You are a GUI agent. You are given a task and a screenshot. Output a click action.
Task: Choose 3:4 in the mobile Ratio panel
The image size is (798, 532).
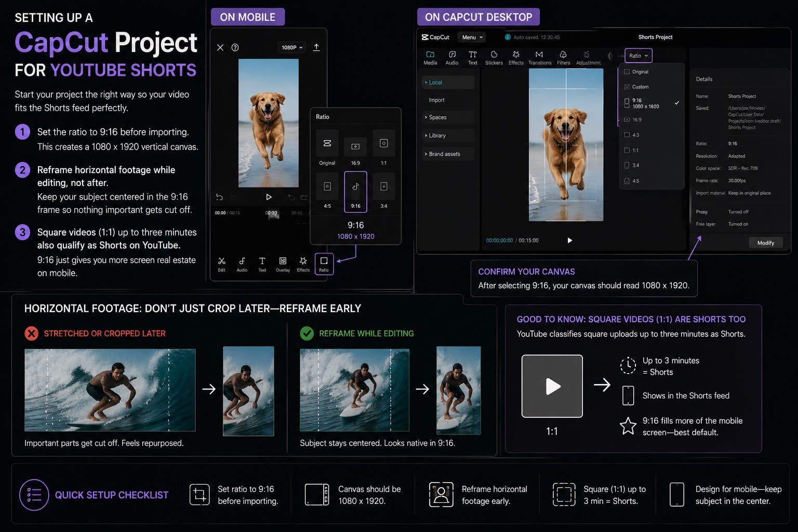384,192
